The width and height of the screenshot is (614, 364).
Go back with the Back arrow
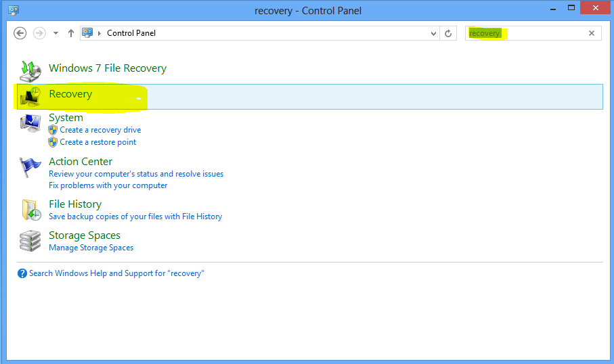click(x=20, y=33)
